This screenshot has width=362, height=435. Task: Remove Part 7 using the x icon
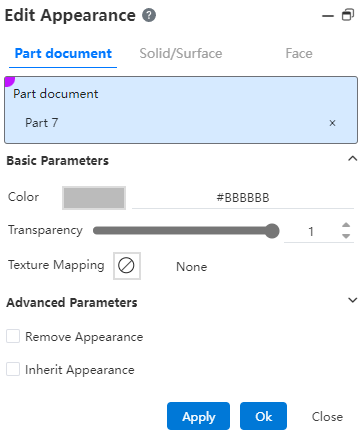(x=332, y=123)
